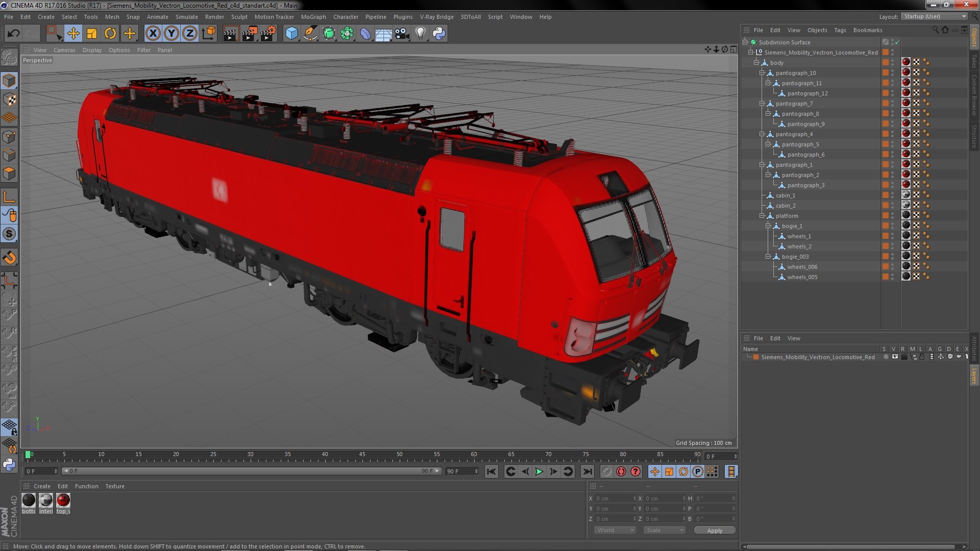Toggle visibility dots for cabin_1 object
This screenshot has width=980, height=551.
pyautogui.click(x=892, y=195)
